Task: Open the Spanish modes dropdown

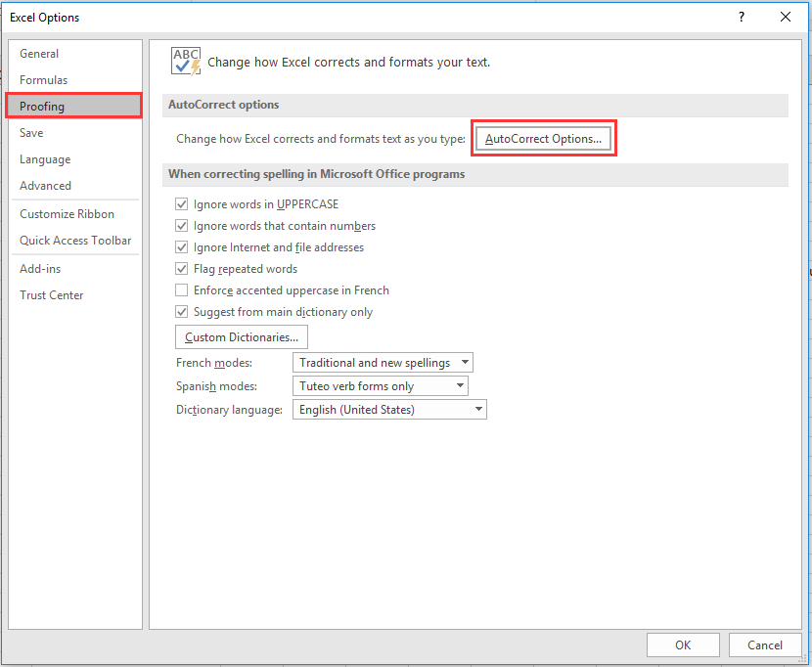Action: (x=460, y=386)
